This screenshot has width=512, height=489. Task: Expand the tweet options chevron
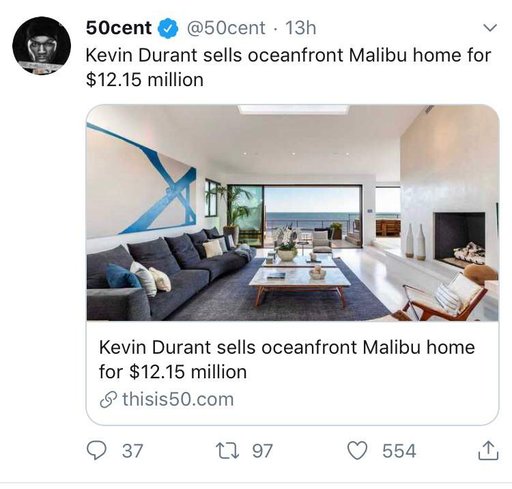(x=490, y=28)
